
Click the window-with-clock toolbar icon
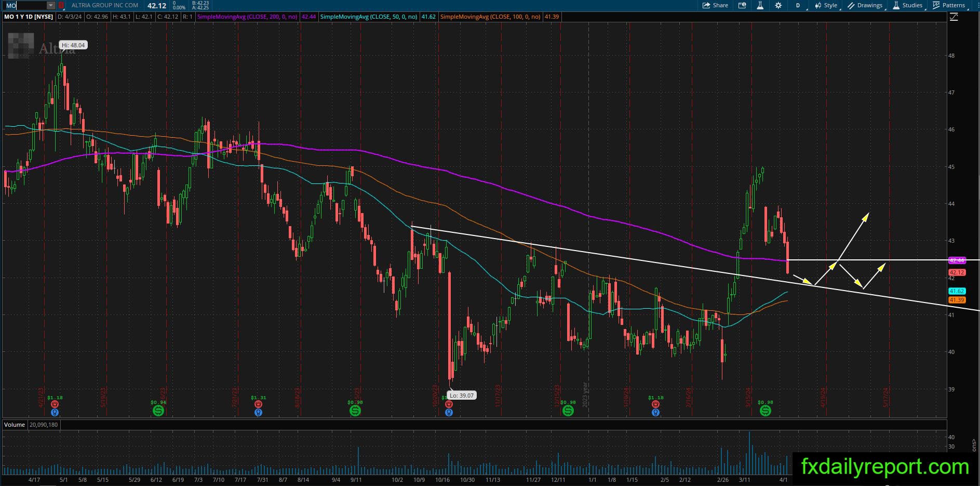tap(742, 5)
